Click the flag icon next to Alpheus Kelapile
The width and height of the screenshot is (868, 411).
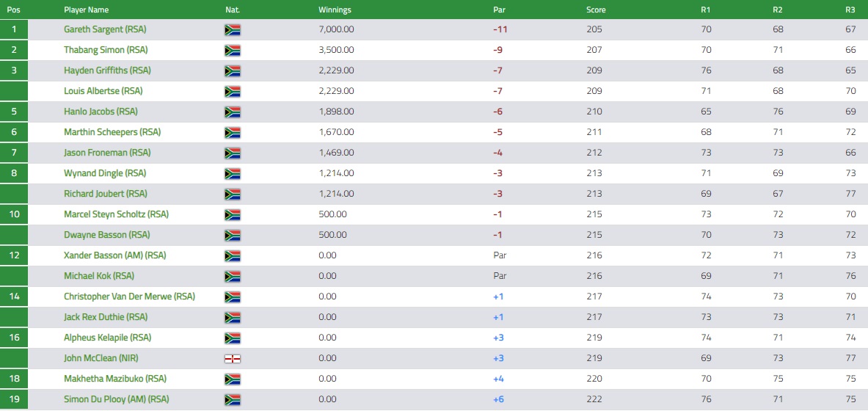[233, 338]
